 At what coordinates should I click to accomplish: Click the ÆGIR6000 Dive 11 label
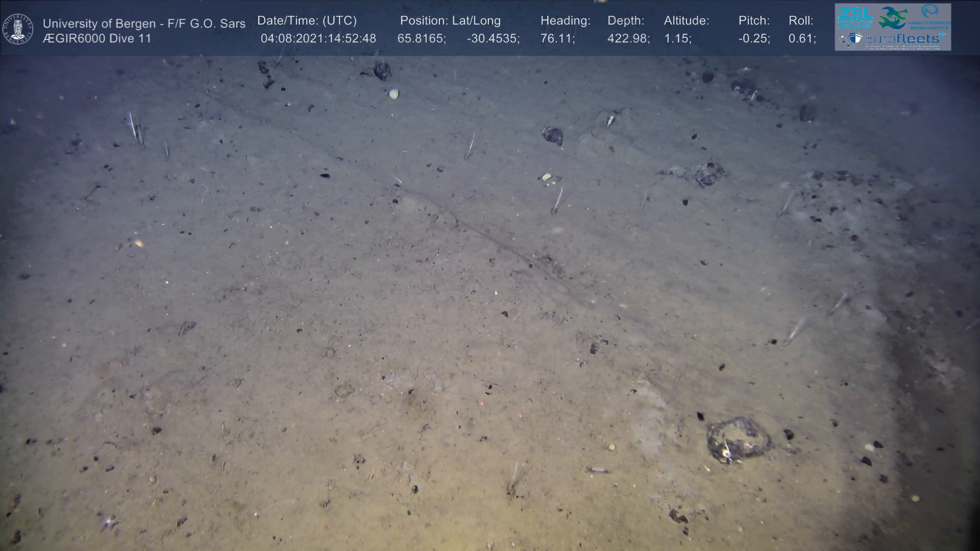(97, 39)
